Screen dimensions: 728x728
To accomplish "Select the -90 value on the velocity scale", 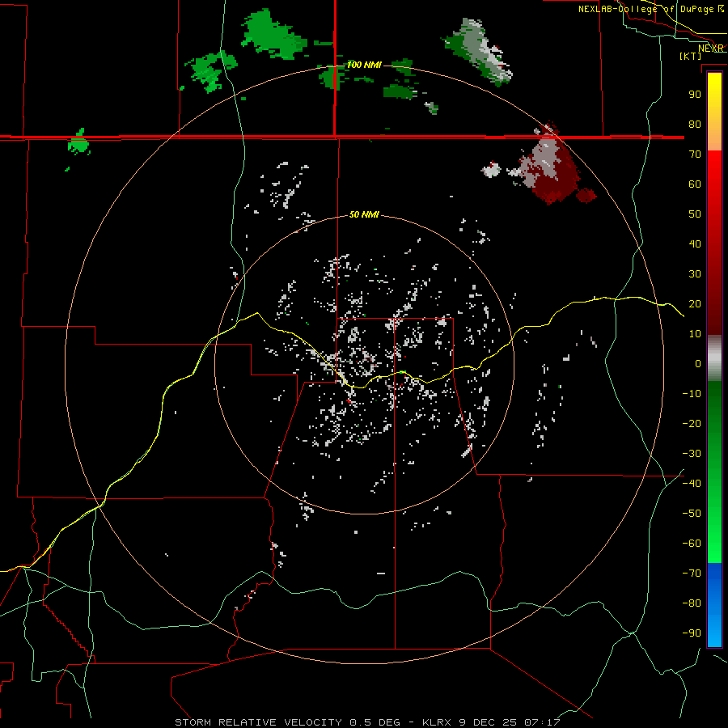I will pyautogui.click(x=692, y=633).
